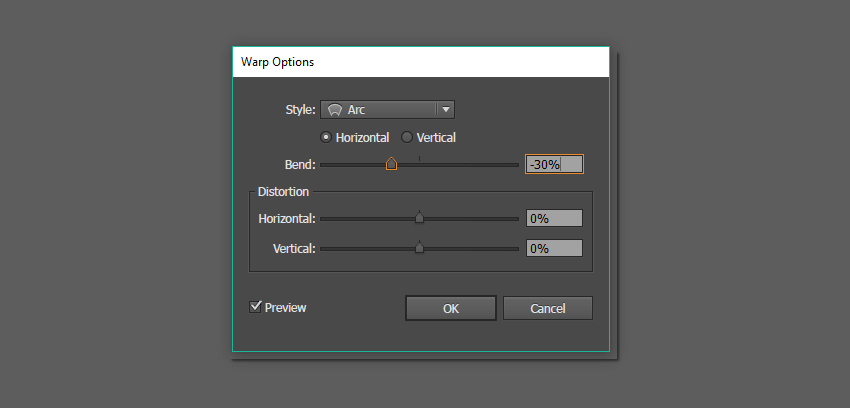Screen dimensions: 850x408
Task: Click the 'Style:' label text
Action: [x=300, y=110]
